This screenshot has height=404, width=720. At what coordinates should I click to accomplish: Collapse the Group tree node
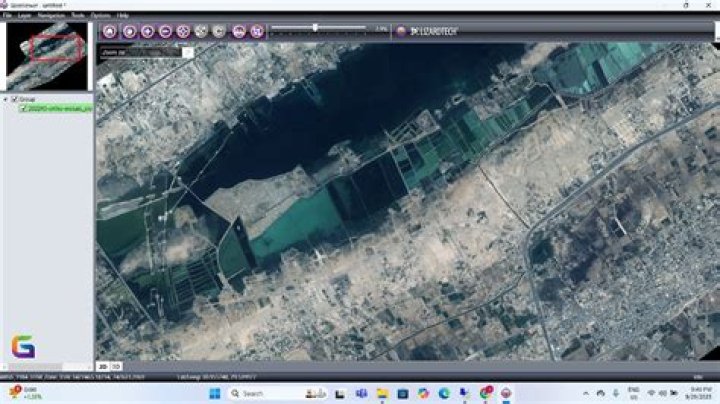pyautogui.click(x=5, y=100)
